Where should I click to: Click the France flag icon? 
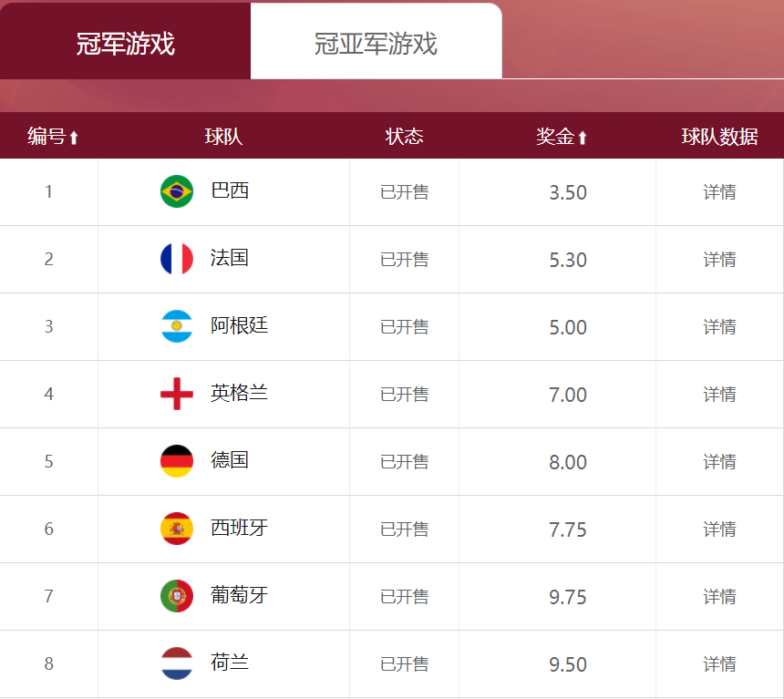(177, 259)
